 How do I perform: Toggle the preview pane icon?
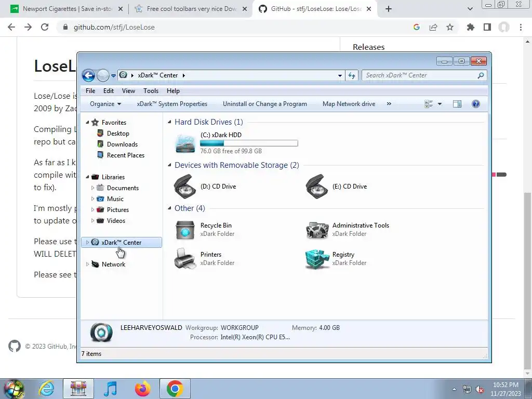(457, 104)
